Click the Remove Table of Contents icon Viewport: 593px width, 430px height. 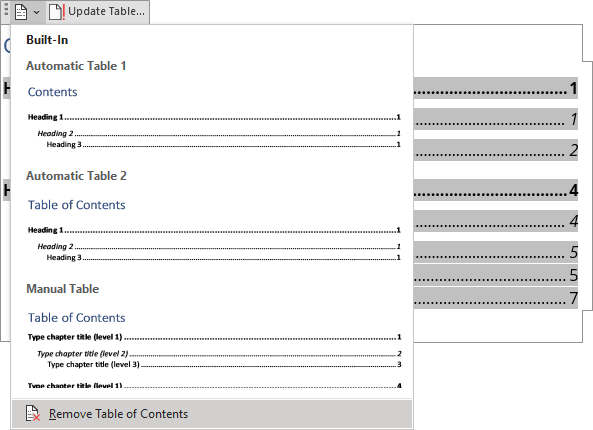(33, 413)
